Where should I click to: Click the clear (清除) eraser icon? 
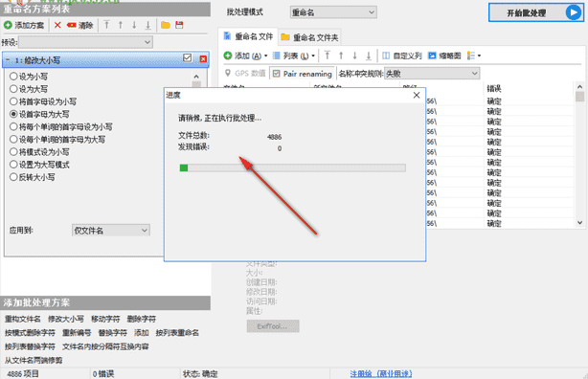tap(71, 25)
